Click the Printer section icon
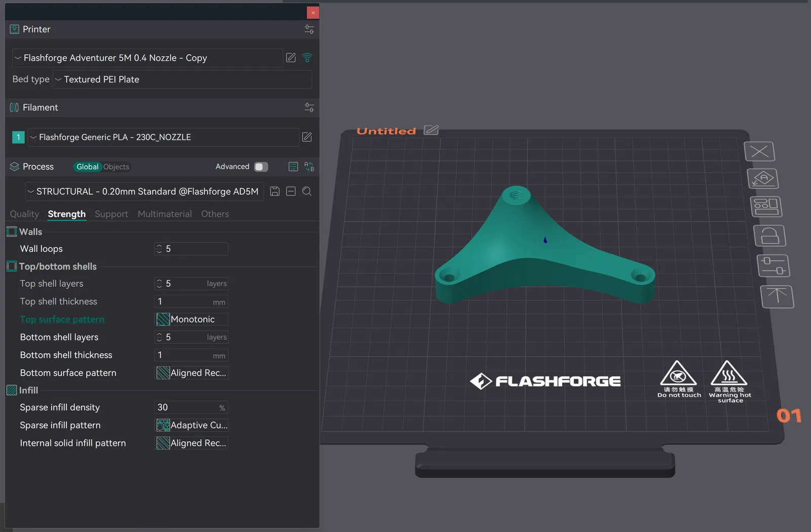Viewport: 811px width, 532px height. (x=15, y=29)
